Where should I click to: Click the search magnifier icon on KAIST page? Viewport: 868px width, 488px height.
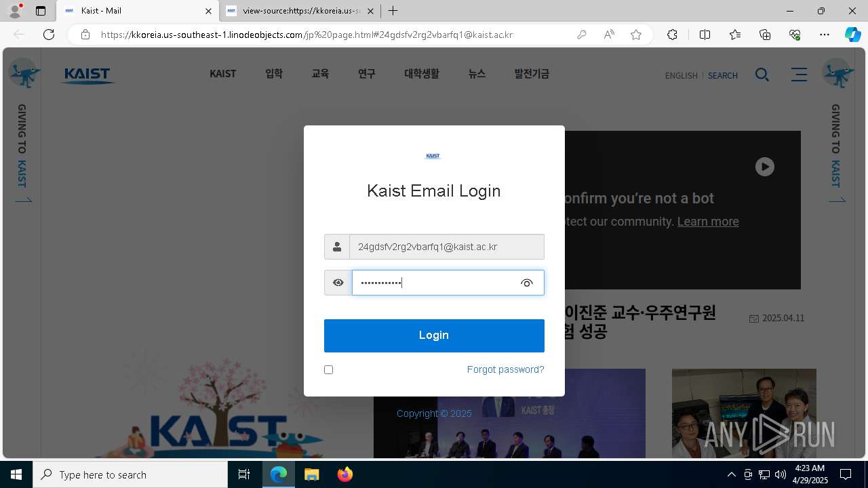click(x=762, y=75)
